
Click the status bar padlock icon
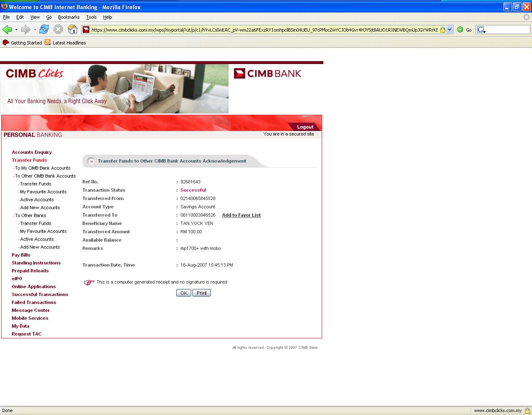coord(527,410)
